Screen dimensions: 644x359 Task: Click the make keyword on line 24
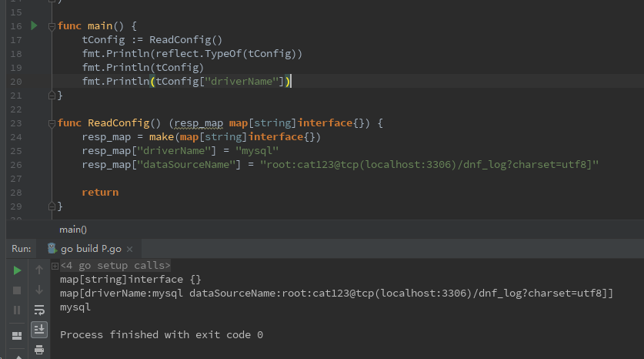162,137
